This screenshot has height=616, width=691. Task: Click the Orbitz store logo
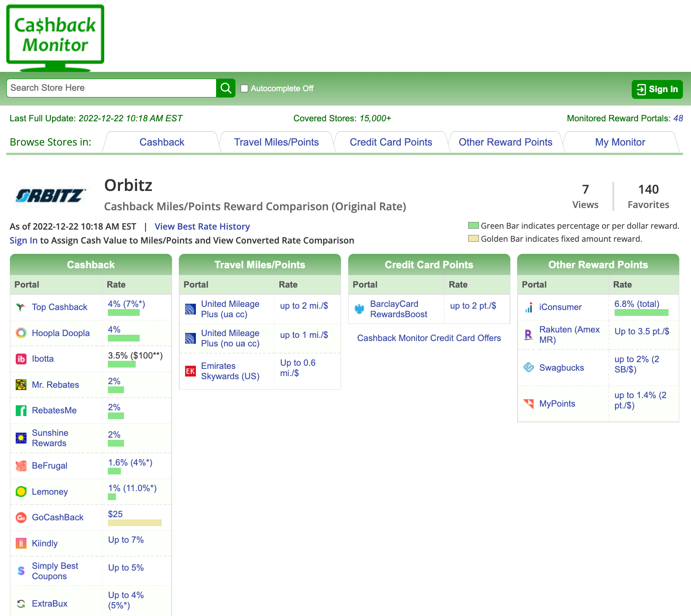coord(49,195)
